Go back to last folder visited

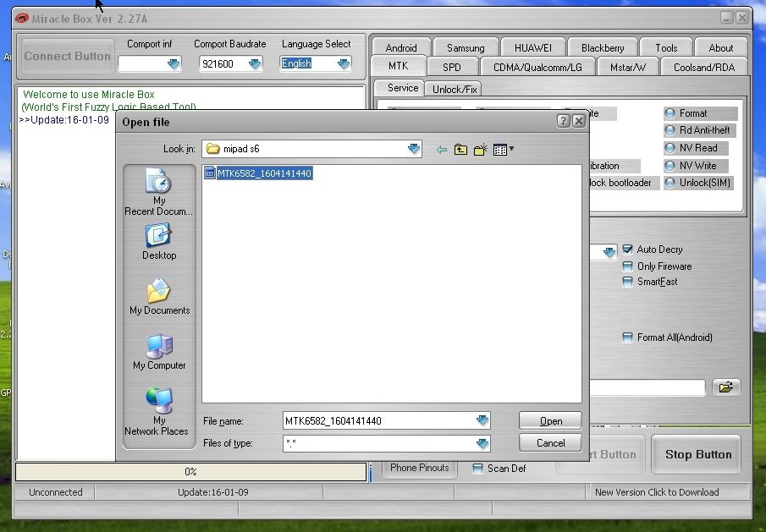tap(442, 150)
